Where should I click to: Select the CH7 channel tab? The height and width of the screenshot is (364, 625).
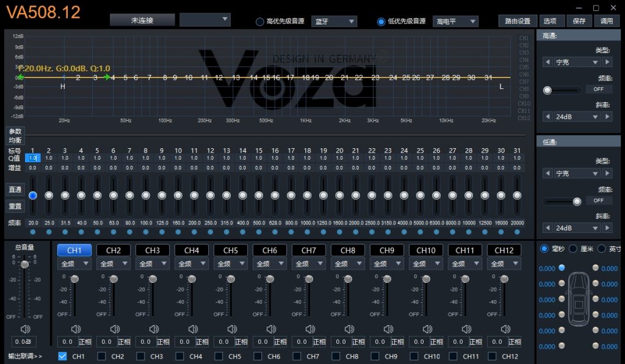[308, 250]
